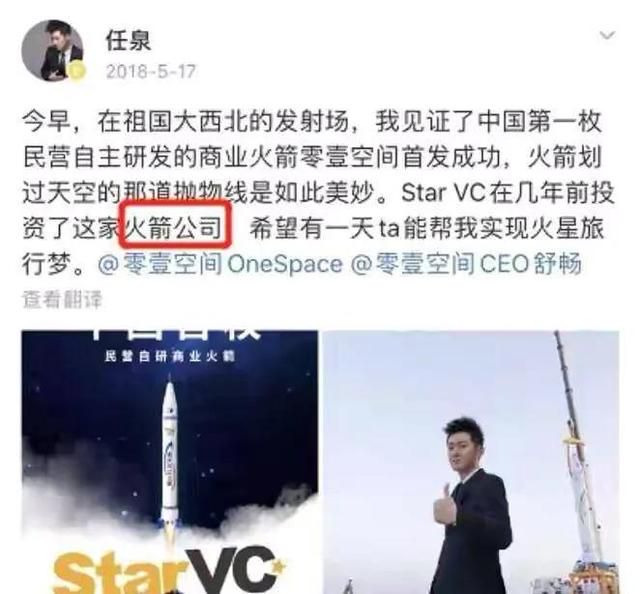Open the poster's username 任泉
The height and width of the screenshot is (594, 640).
[128, 40]
